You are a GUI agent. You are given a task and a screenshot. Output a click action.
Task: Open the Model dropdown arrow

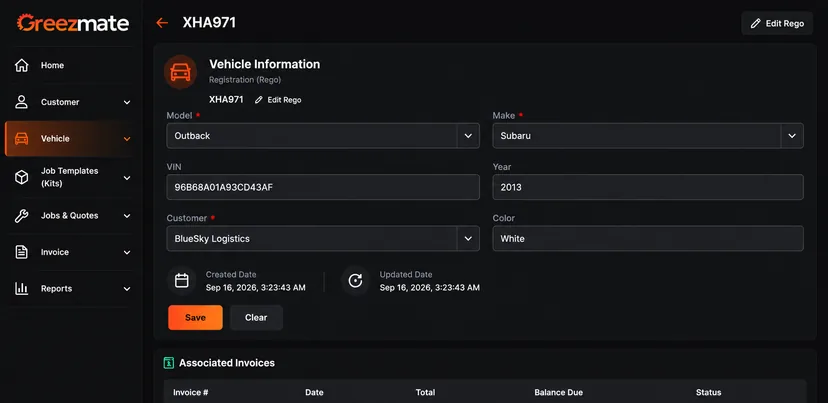(x=468, y=136)
